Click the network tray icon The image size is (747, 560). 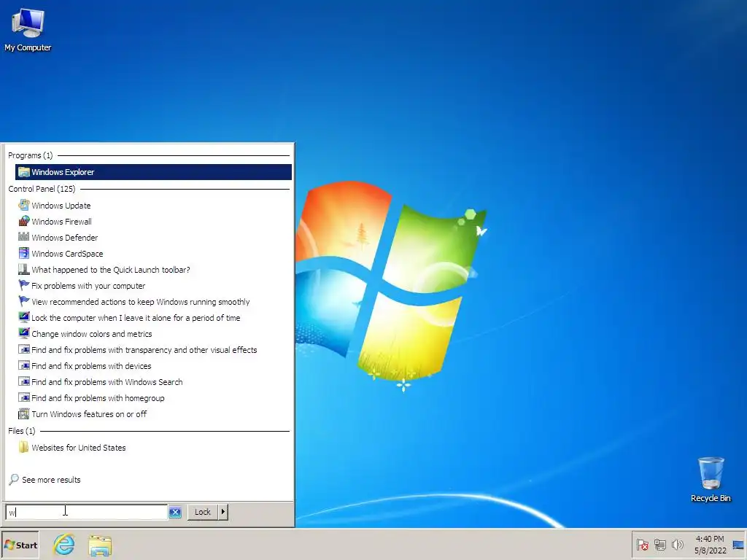659,545
